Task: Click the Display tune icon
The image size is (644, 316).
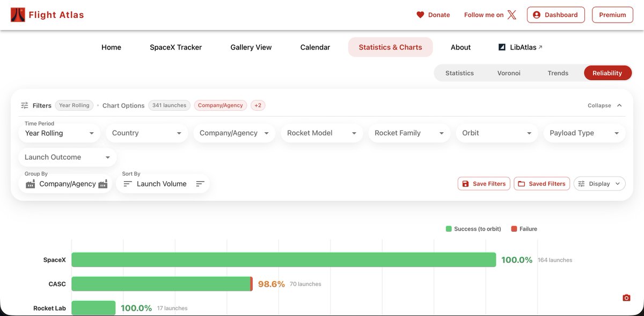Action: click(x=581, y=184)
